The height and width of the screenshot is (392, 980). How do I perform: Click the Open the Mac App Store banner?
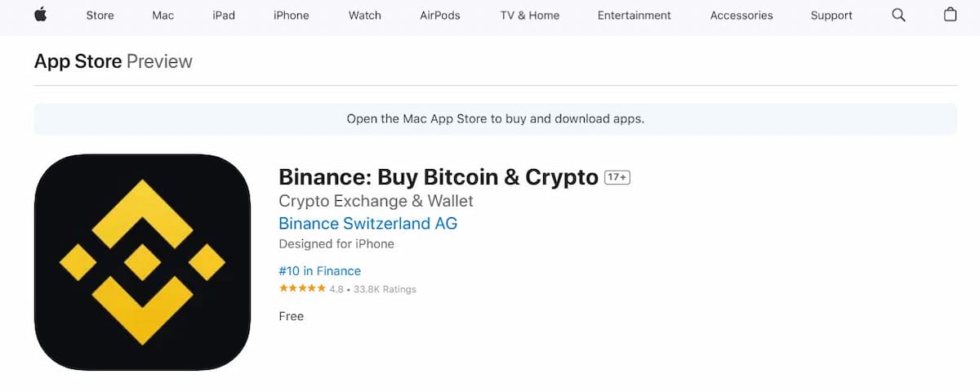(x=495, y=118)
